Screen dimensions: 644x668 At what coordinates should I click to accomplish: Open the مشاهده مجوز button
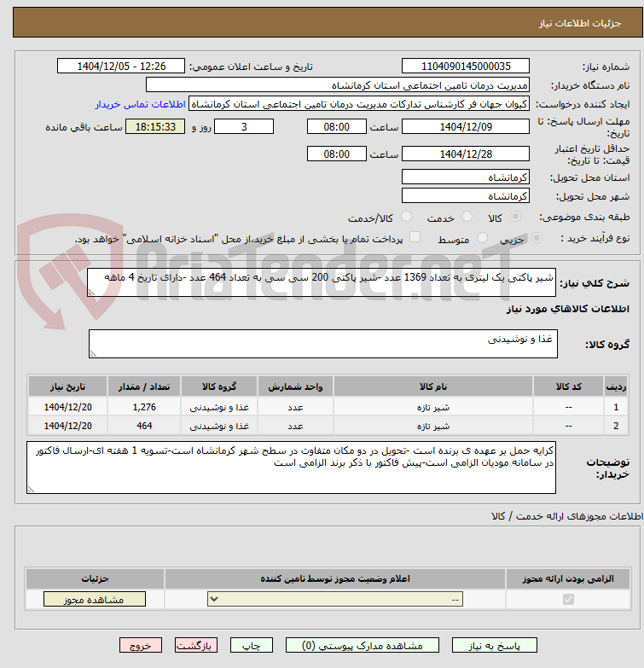click(94, 599)
